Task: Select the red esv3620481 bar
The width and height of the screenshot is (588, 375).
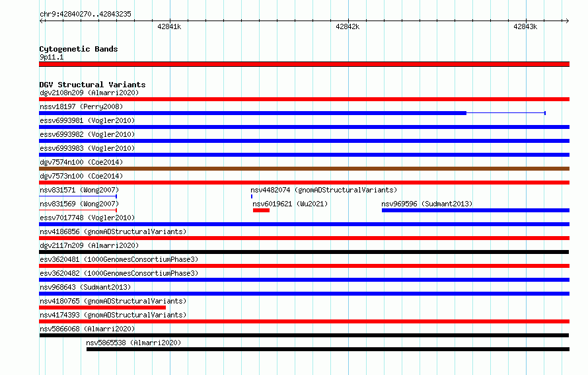Action: [x=304, y=266]
